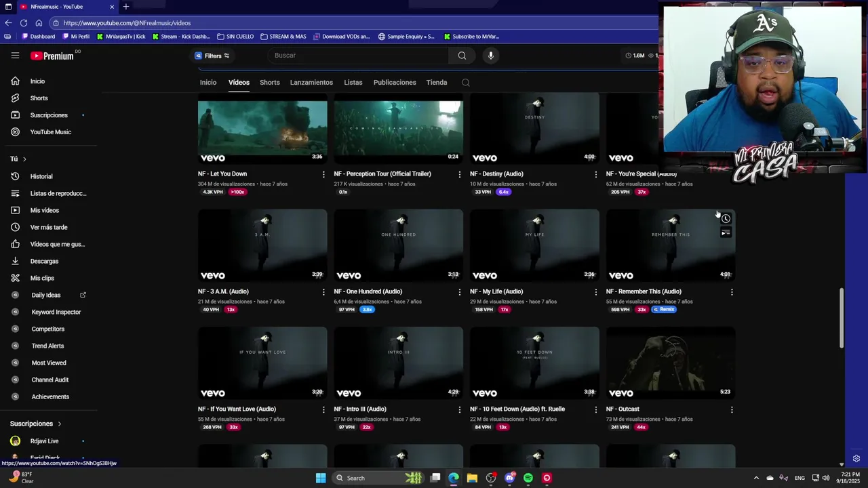Expand the Tú section
Viewport: 868px width, 488px height.
click(x=18, y=159)
